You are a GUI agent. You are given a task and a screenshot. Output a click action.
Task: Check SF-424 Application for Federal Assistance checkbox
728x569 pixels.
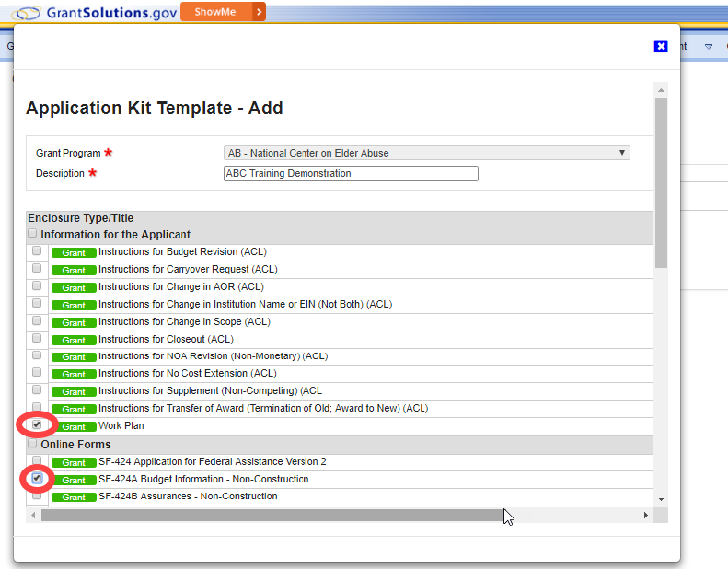coord(37,460)
